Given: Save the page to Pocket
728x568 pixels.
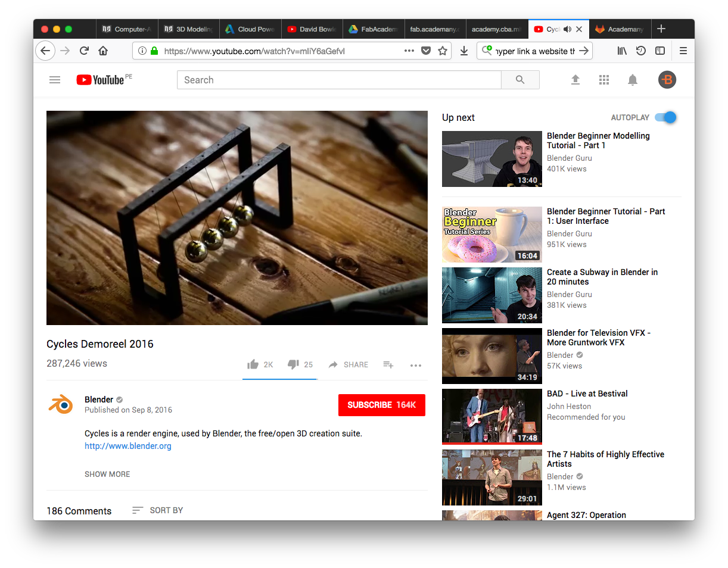Looking at the screenshot, I should point(426,51).
